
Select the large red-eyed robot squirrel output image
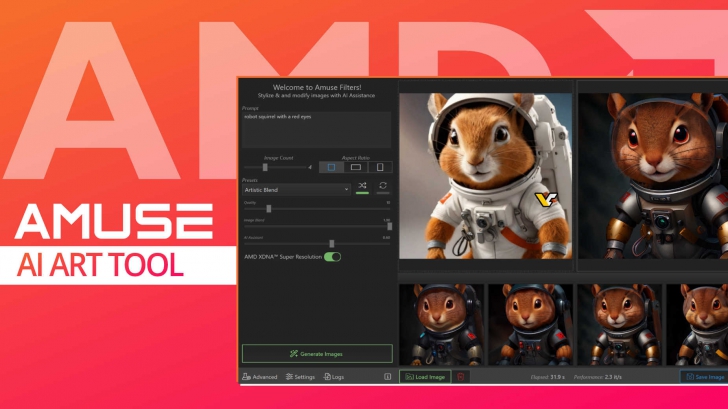pyautogui.click(x=653, y=176)
